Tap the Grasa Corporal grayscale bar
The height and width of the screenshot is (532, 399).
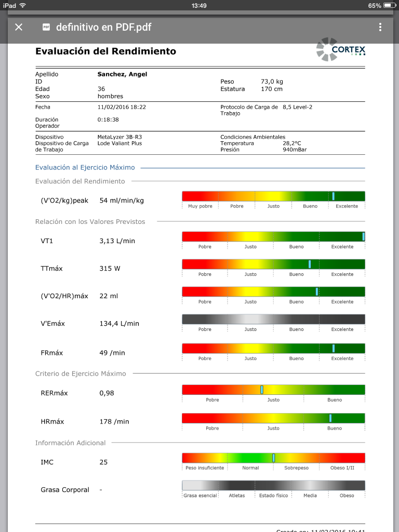[273, 485]
